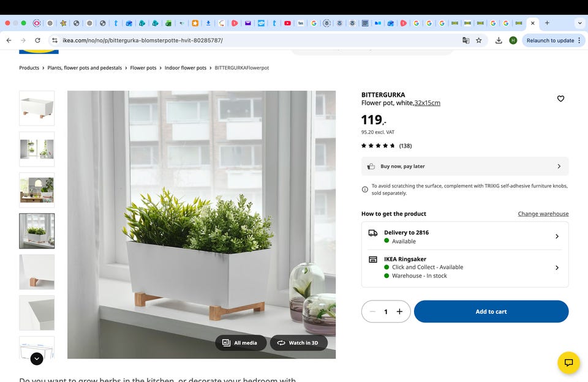The image size is (588, 382).
Task: Add BITTERGURKA to favorites with heart icon
Action: (560, 99)
